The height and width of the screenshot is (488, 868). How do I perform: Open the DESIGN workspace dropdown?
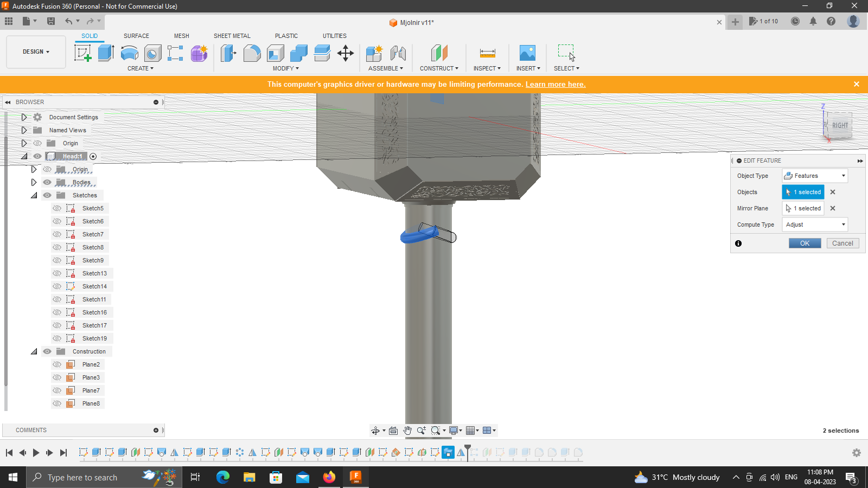tap(35, 52)
